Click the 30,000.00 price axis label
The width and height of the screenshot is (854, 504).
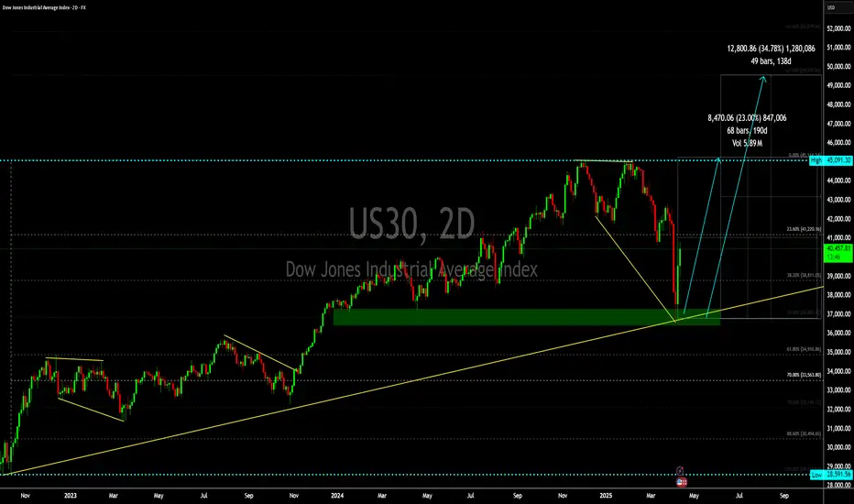[838, 447]
